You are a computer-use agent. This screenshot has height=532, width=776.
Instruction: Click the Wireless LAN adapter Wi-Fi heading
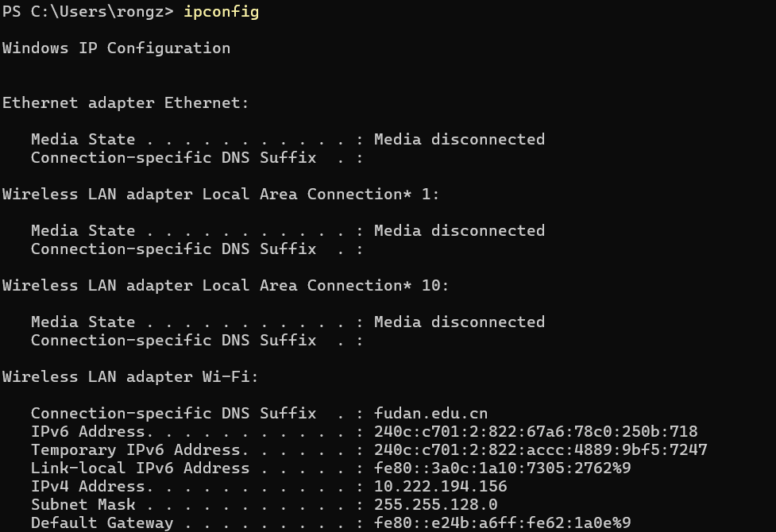tap(130, 377)
